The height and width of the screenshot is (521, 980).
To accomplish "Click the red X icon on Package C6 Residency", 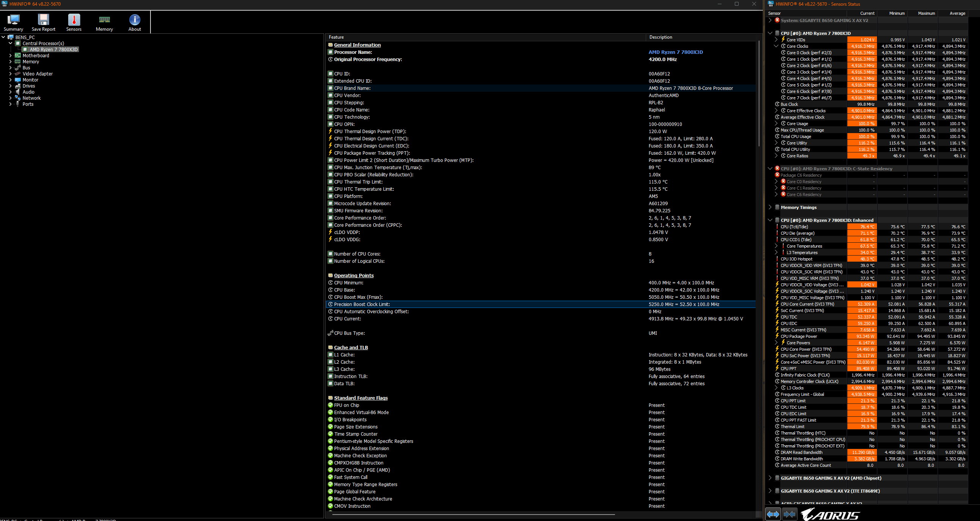I will tap(777, 175).
